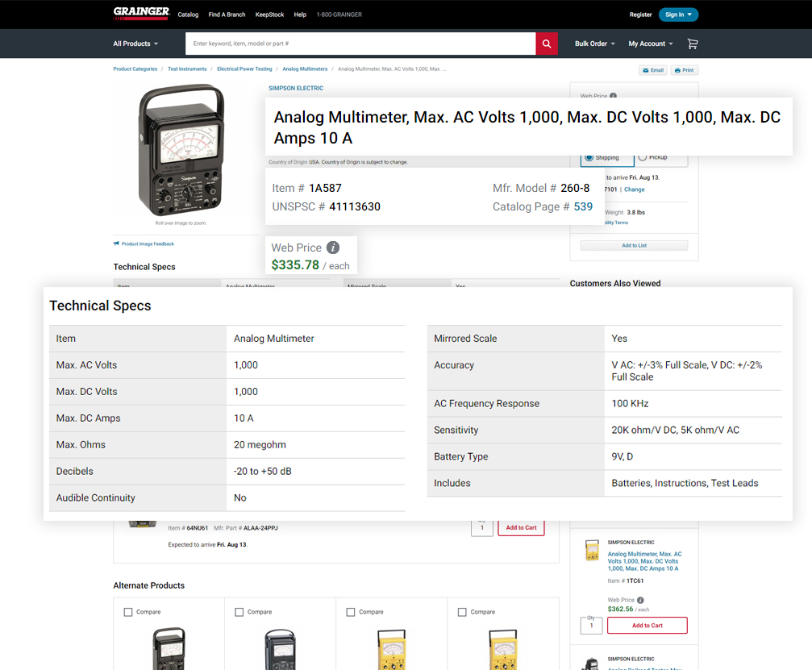Tick the fourth Compare checkbox
The height and width of the screenshot is (670, 812).
click(x=462, y=612)
